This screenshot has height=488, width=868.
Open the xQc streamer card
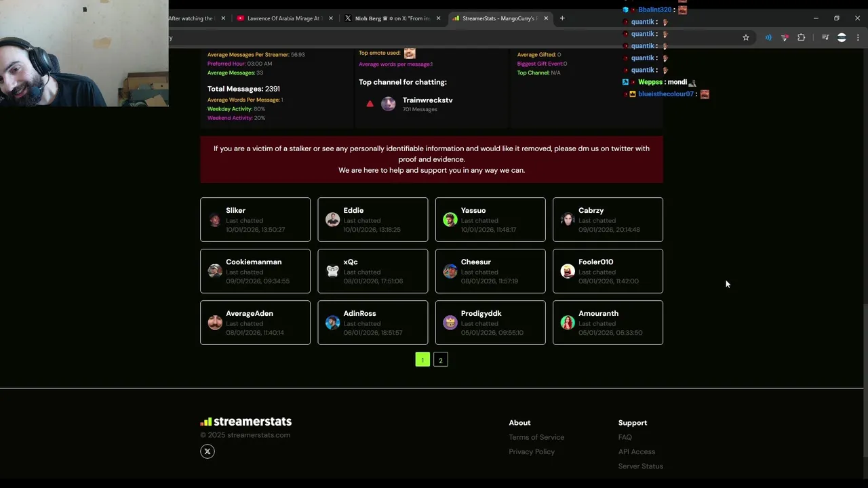coord(372,271)
